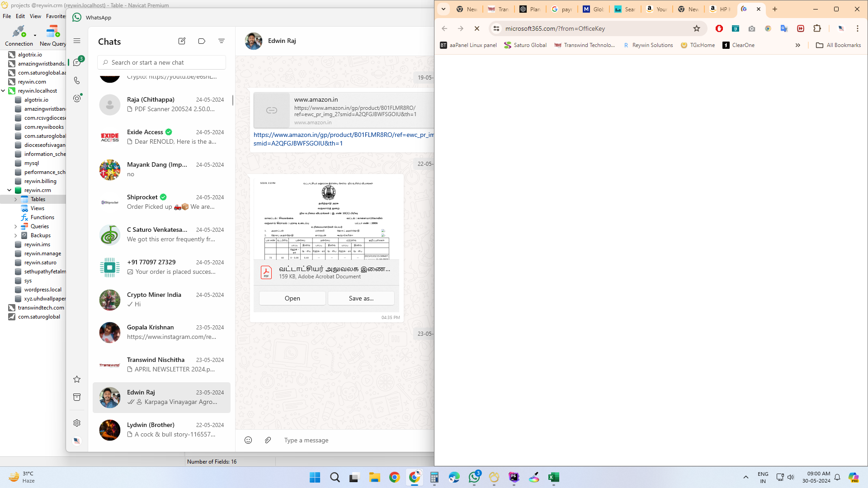
Task: Click Open button for PDF
Action: (292, 298)
